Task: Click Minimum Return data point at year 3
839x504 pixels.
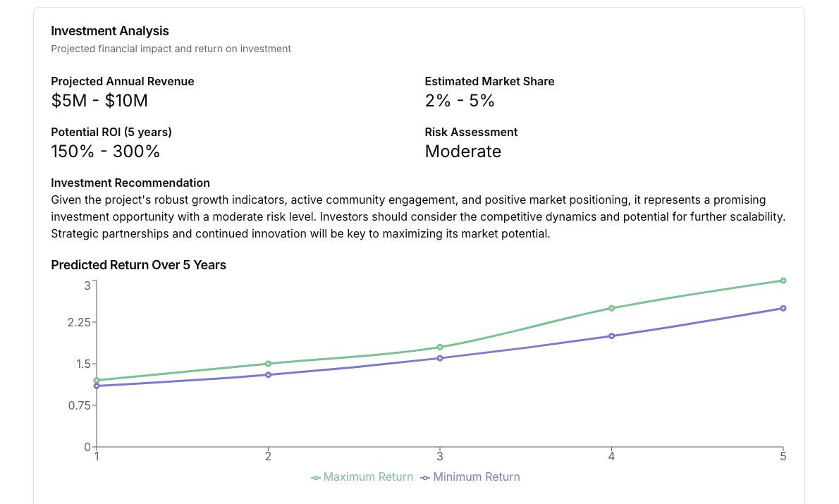Action: coord(440,358)
